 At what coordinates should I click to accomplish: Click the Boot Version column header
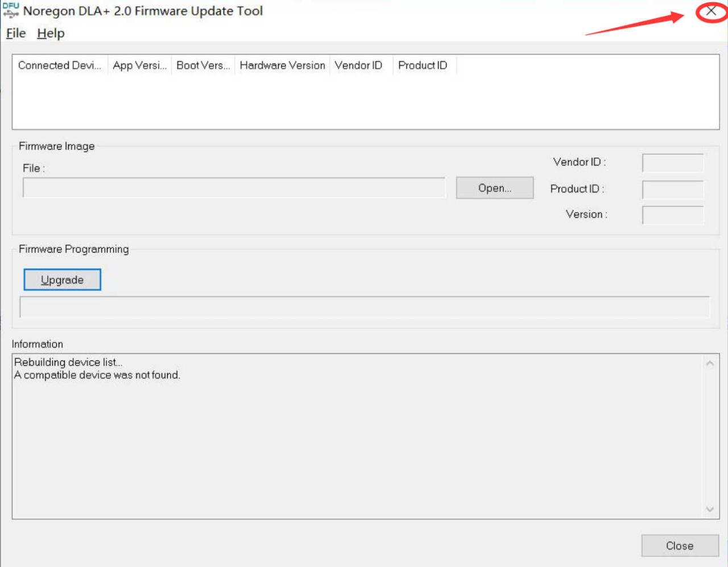point(203,65)
